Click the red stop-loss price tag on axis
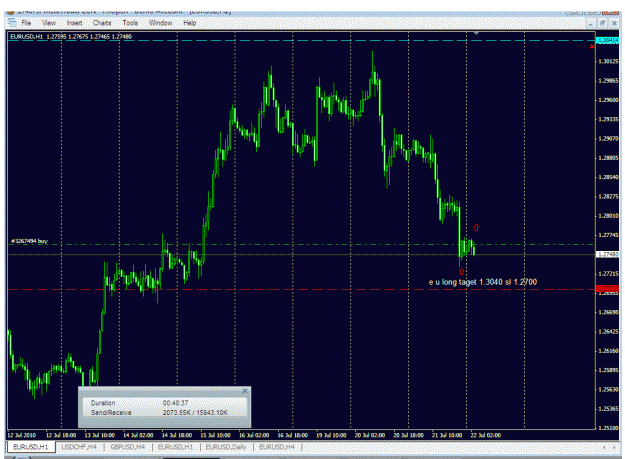This screenshot has width=625, height=459. [x=607, y=288]
